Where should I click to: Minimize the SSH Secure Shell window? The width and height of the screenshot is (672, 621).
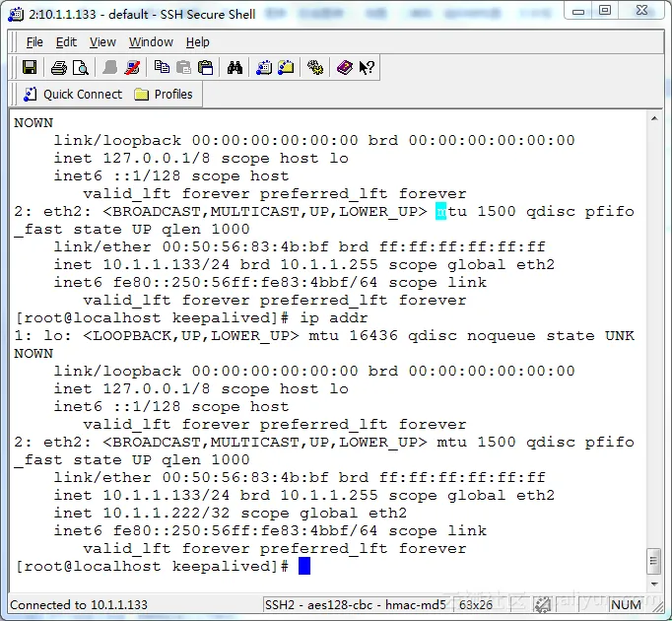[x=578, y=11]
